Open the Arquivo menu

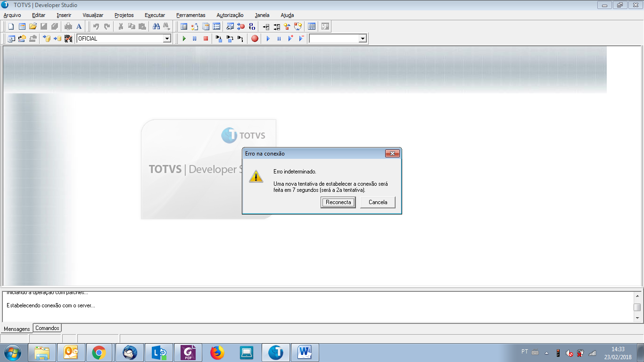pos(12,15)
